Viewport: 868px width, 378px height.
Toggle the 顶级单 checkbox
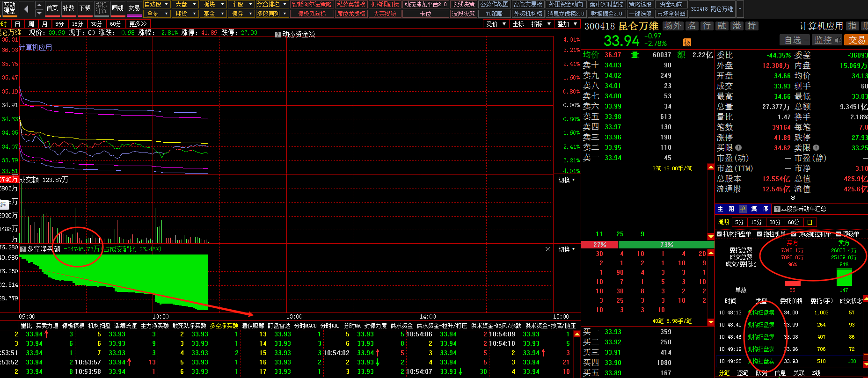[x=839, y=234]
